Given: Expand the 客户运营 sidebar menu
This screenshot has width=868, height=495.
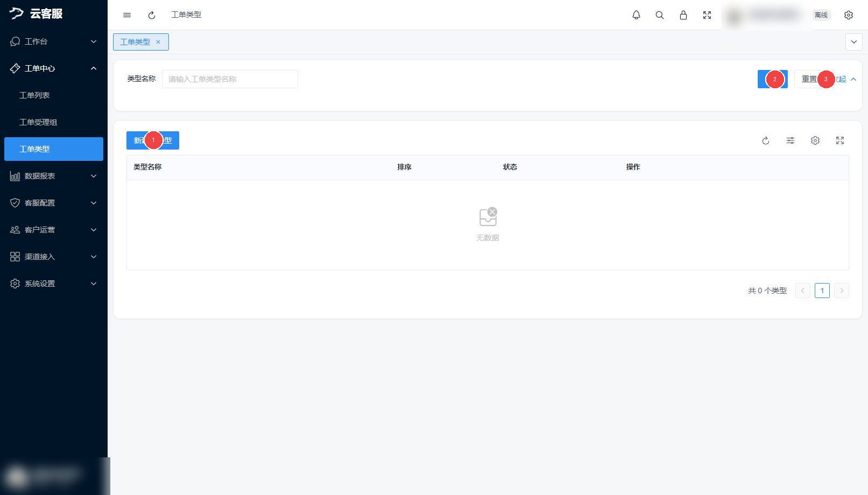Looking at the screenshot, I should 54,230.
